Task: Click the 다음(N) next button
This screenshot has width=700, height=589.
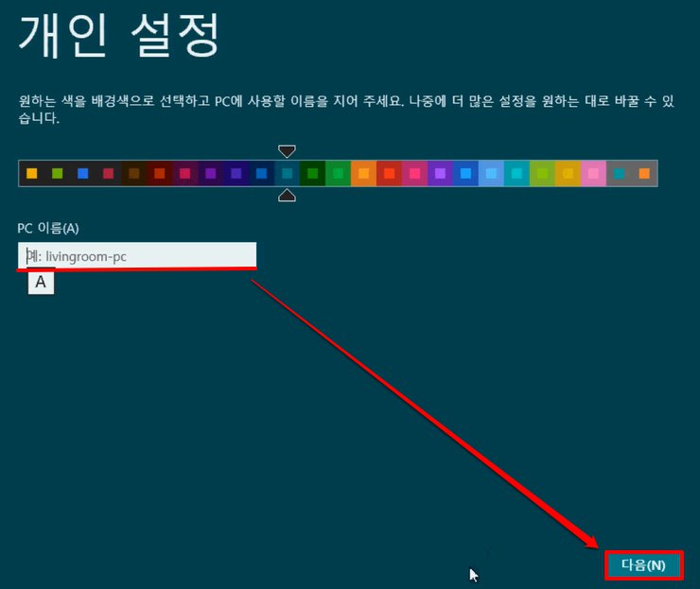Action: click(643, 565)
